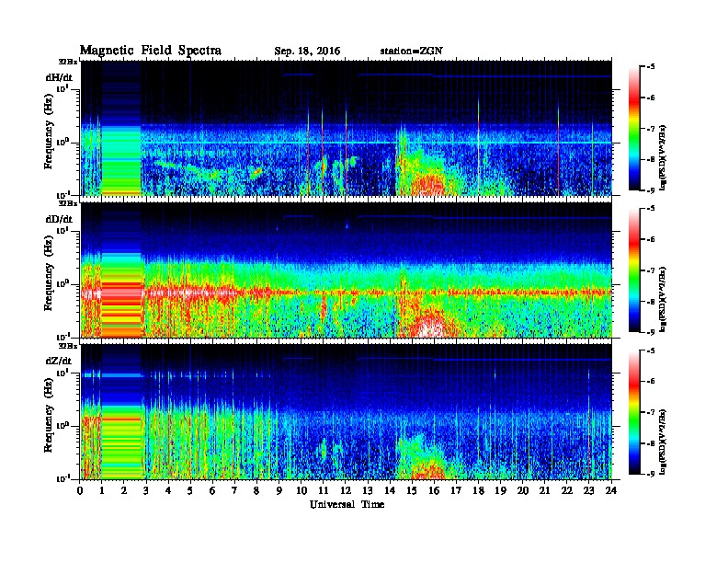The height and width of the screenshot is (563, 728).
Task: Click the hour "5" tick label
Action: click(190, 491)
